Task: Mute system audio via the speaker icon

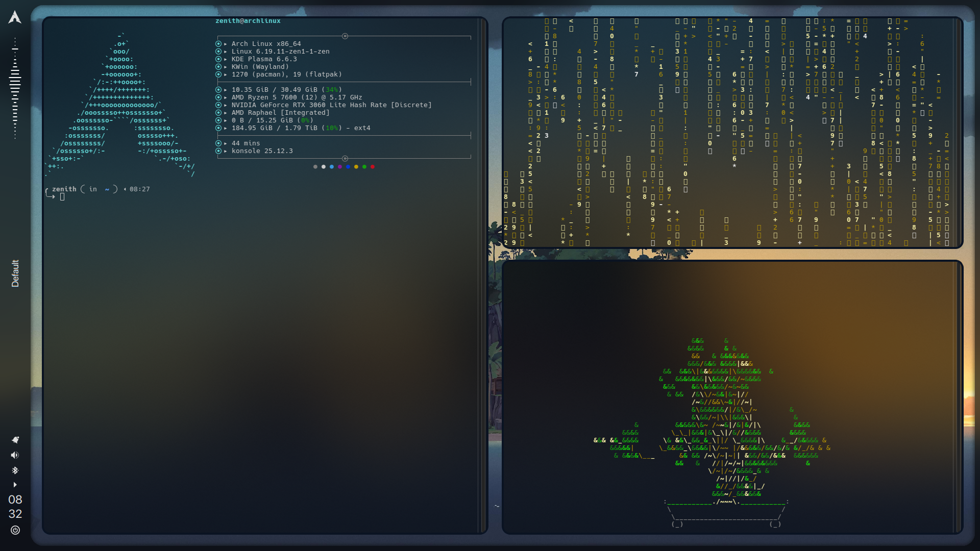Action: (x=15, y=456)
